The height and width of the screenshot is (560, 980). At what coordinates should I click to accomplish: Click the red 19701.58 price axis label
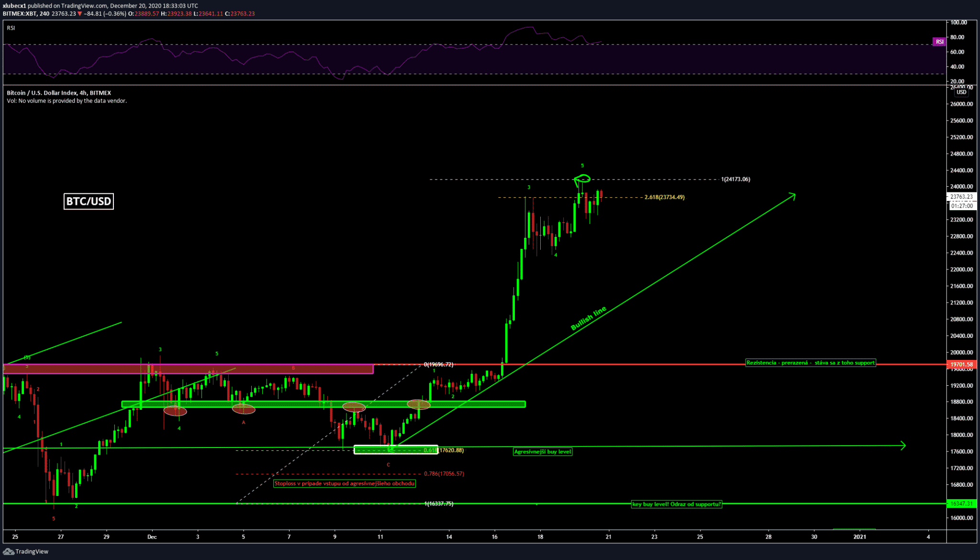(961, 364)
